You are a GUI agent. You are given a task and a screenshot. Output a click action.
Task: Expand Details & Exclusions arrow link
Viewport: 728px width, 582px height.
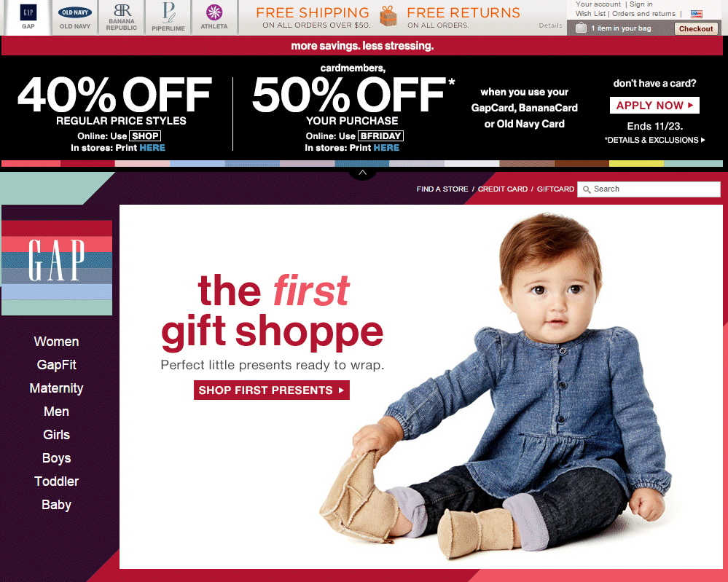tap(654, 140)
